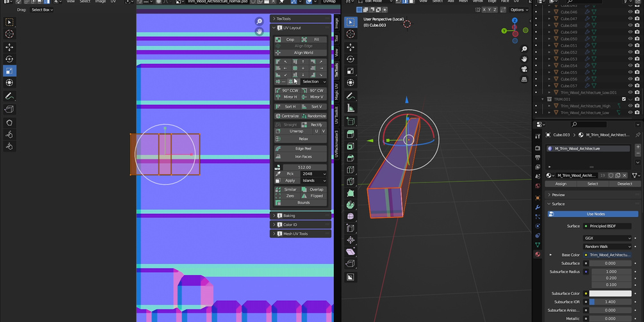Screen dimensions: 644x322
Task: Click the camera view icon in viewport
Action: click(x=524, y=69)
